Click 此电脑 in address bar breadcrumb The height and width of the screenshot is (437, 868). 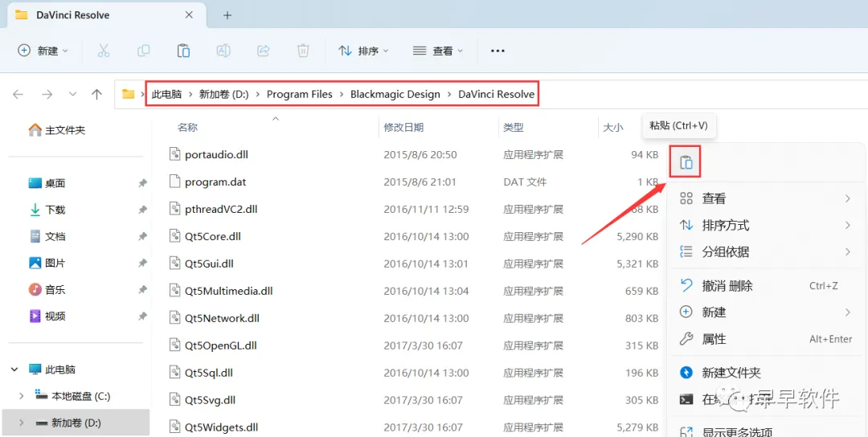[x=166, y=95]
